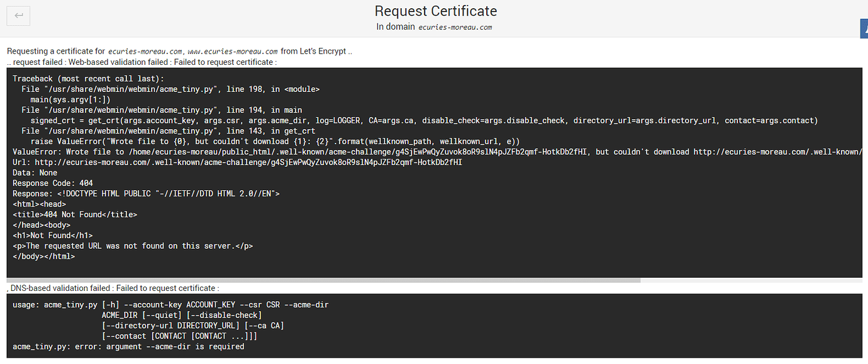Screen dimensions: 868x364
Task: Click the '[--directory-url DIRECTORY_URL] [--ca CA]' line
Action: (193, 326)
